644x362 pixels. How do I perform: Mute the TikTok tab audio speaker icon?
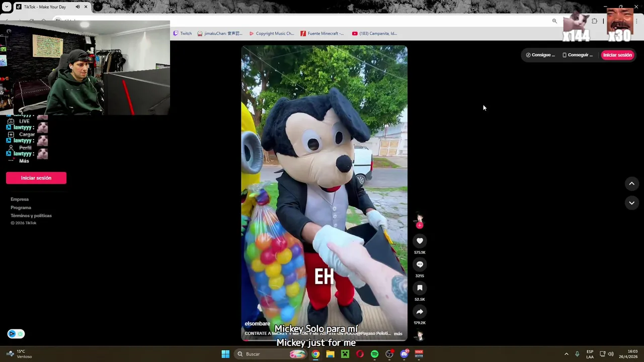[x=77, y=7]
